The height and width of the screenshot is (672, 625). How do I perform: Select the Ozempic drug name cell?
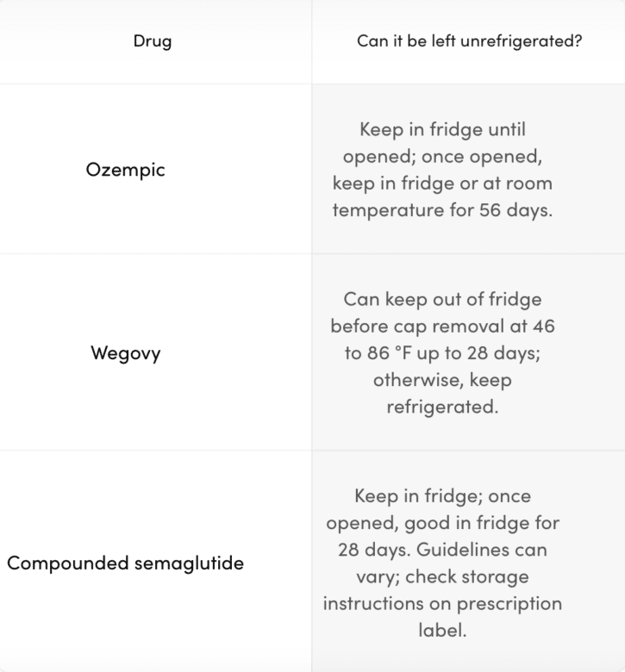coord(126,169)
